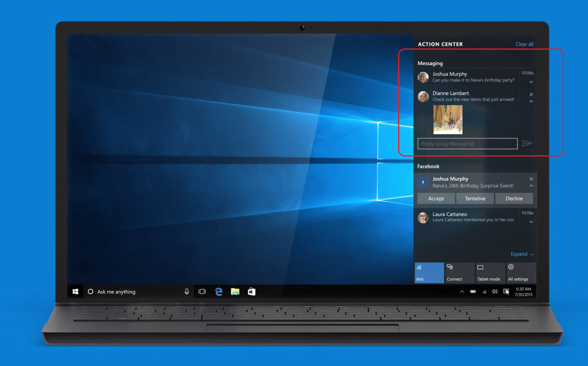This screenshot has height=366, width=588.
Task: Click Check out the new items message
Action: (473, 99)
